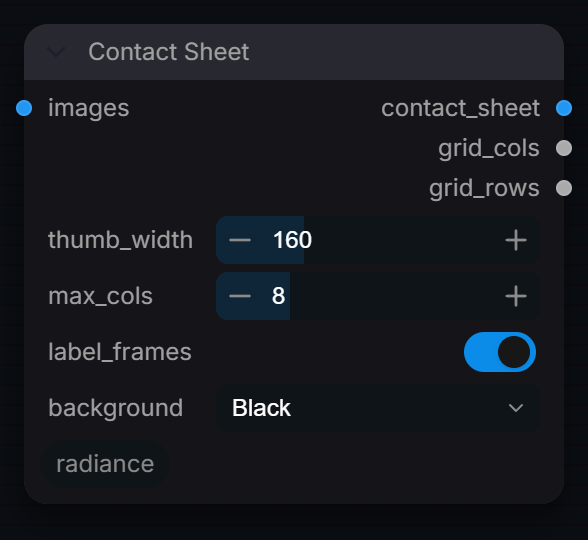
Task: Click the thumb_width slider bar
Action: click(378, 240)
